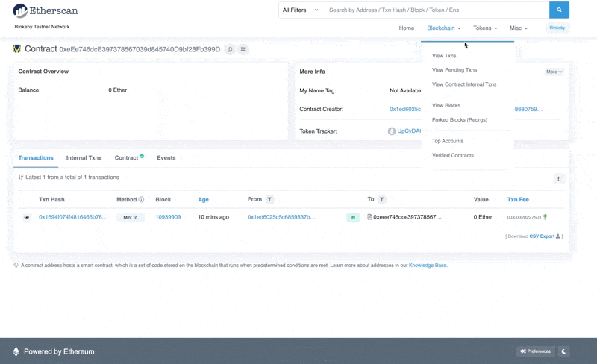The width and height of the screenshot is (597, 364).
Task: Click the Etherscan logo
Action: coord(46,11)
